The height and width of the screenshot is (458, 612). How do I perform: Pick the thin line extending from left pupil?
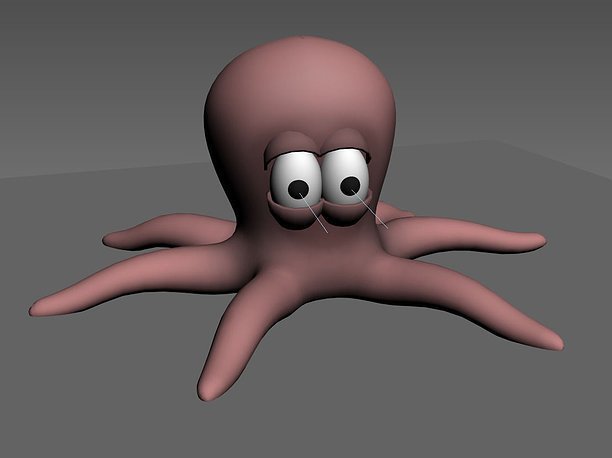314,214
